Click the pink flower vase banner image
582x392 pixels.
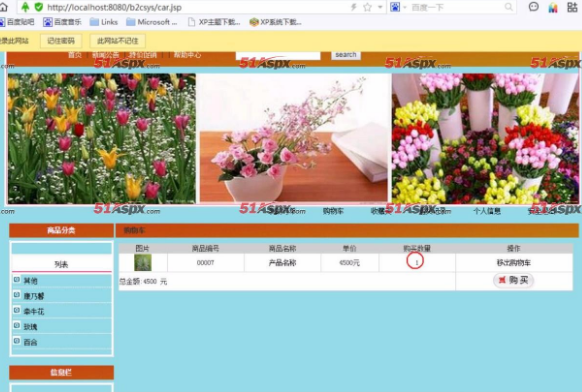(x=294, y=138)
